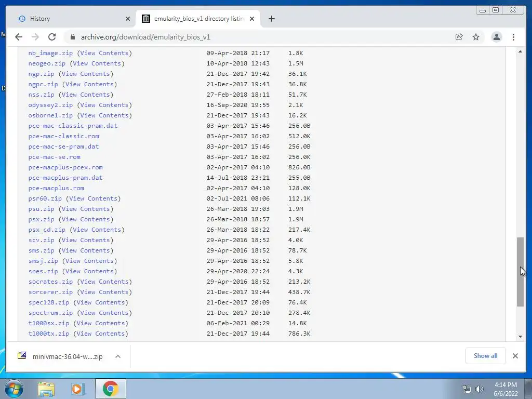Select the emularity_bios_v1 directory listing tab
Viewport: 532px width, 399px height.
[198, 19]
